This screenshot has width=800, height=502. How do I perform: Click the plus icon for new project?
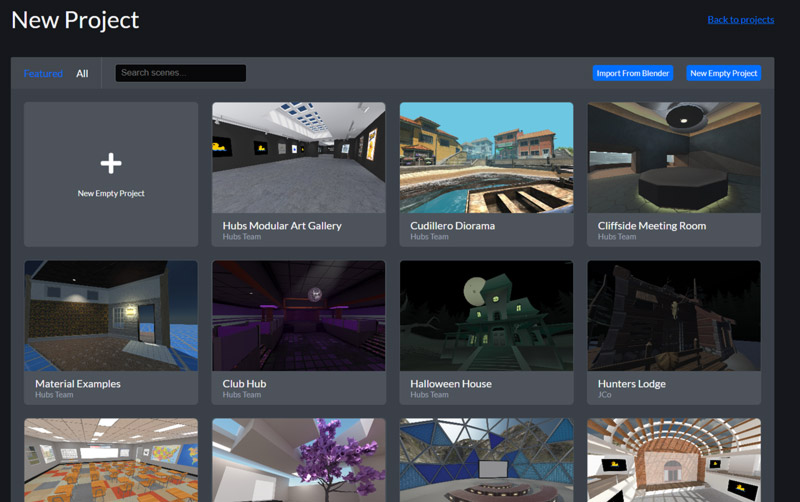111,163
